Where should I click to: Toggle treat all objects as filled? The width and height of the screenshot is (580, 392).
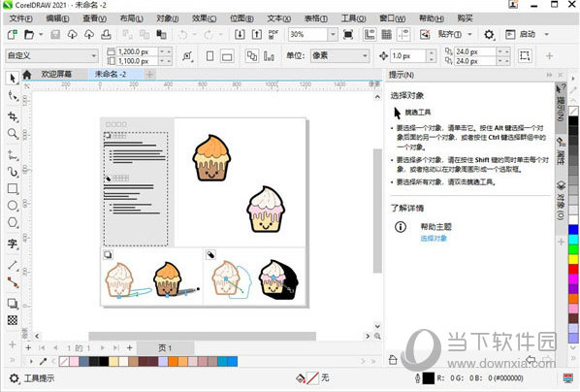click(x=525, y=56)
